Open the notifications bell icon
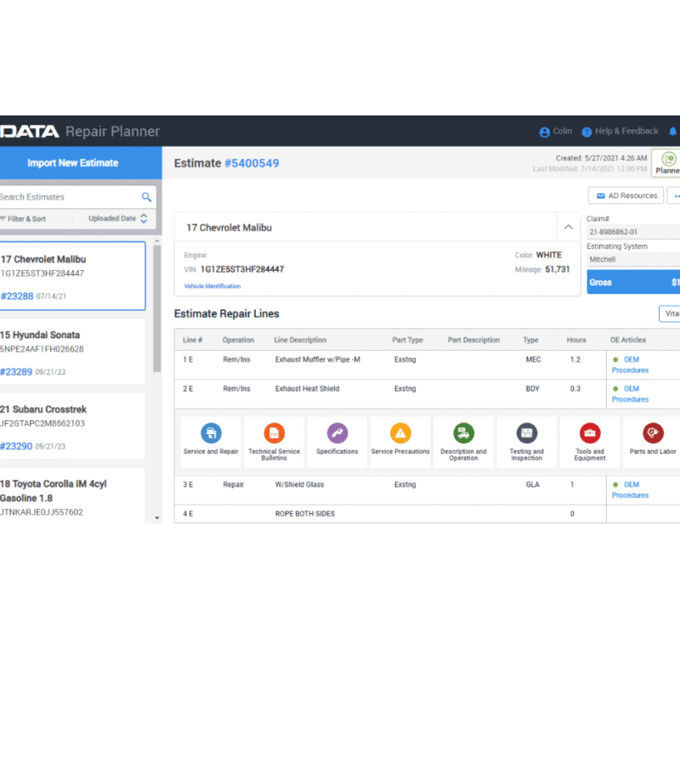This screenshot has width=680, height=784. pos(673,132)
